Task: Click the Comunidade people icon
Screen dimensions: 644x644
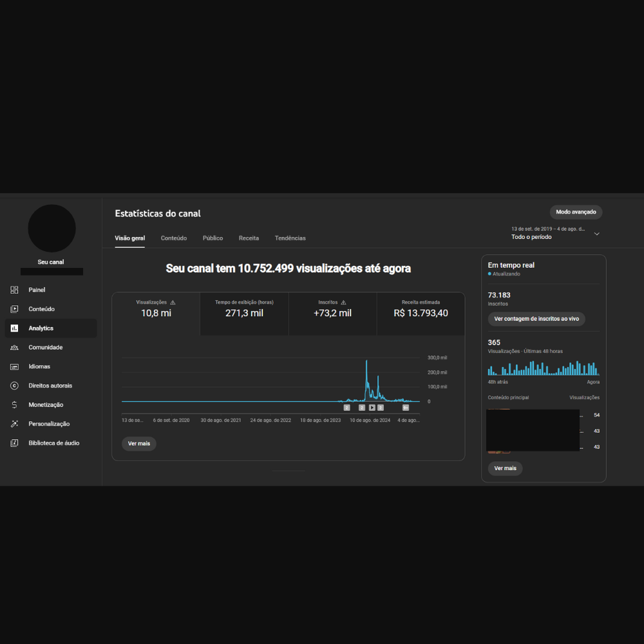Action: pyautogui.click(x=14, y=347)
